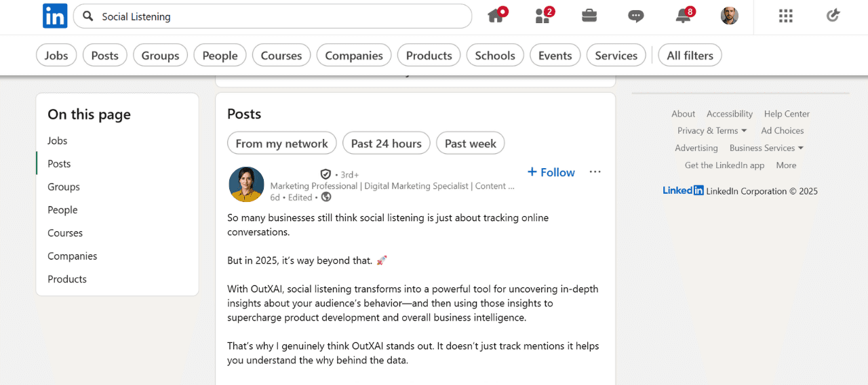
Task: Toggle the 'Past week' filter
Action: [x=470, y=144]
